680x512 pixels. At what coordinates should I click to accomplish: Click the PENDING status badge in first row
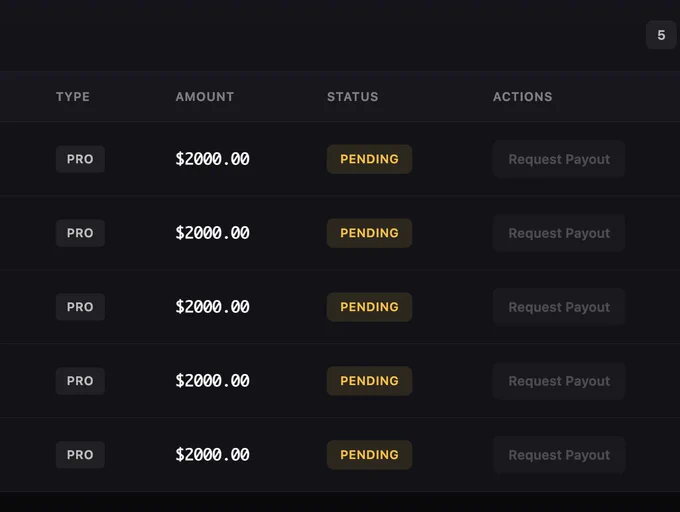[369, 159]
